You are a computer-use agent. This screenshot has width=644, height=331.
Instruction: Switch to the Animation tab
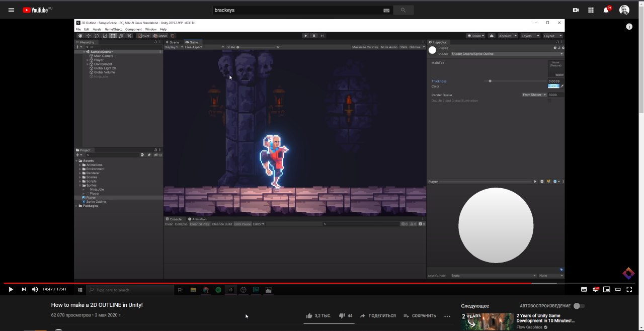click(x=197, y=219)
